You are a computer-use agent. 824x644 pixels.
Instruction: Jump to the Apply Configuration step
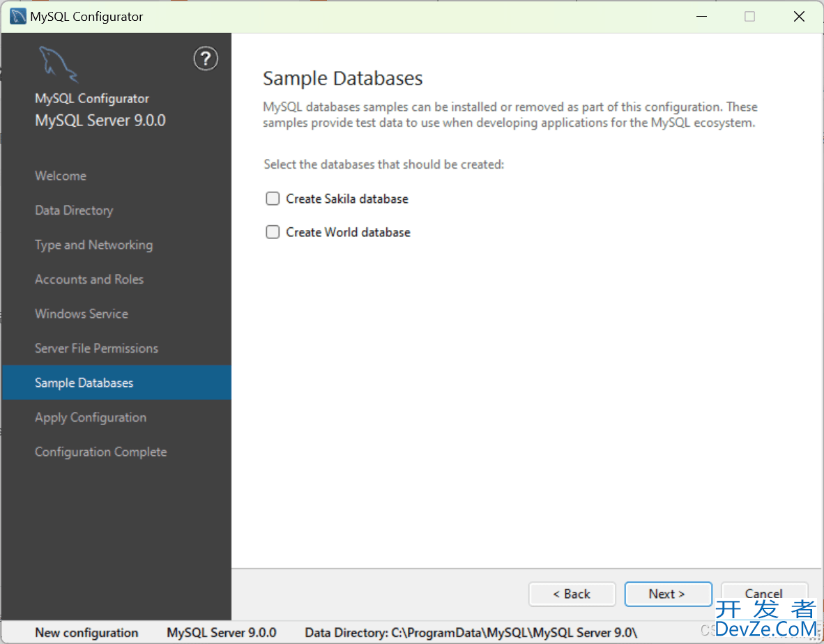click(x=91, y=417)
